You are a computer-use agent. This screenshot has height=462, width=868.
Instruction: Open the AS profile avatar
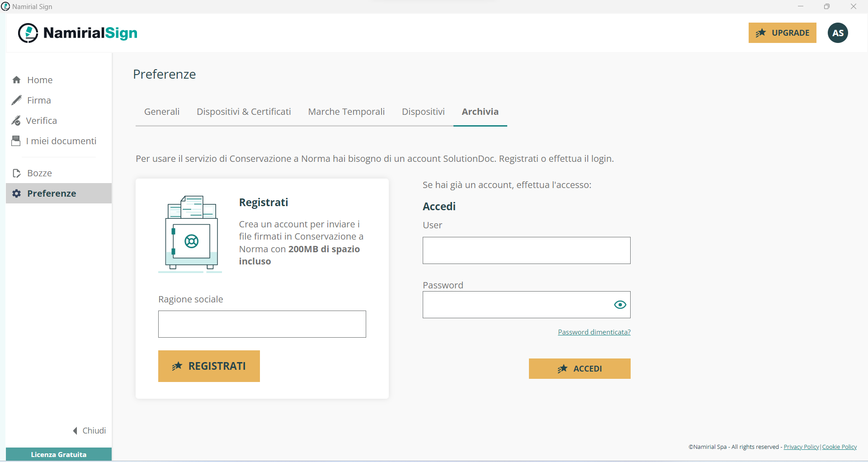click(x=838, y=33)
